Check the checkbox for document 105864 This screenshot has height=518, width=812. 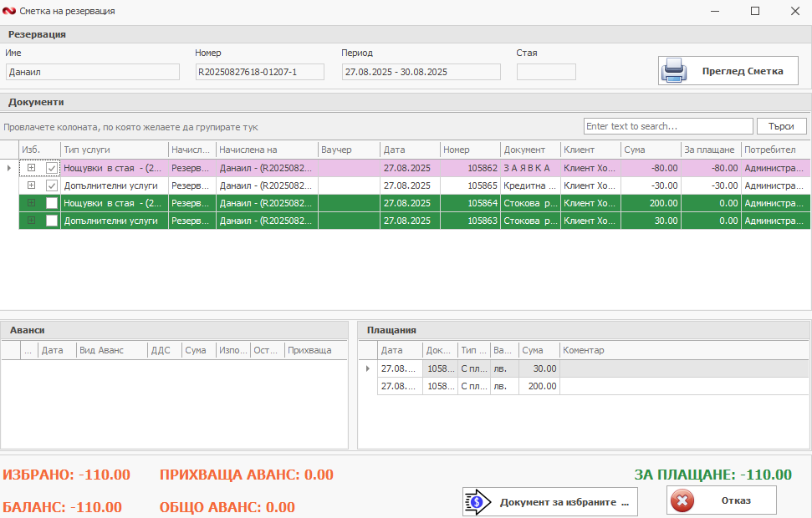tap(52, 203)
